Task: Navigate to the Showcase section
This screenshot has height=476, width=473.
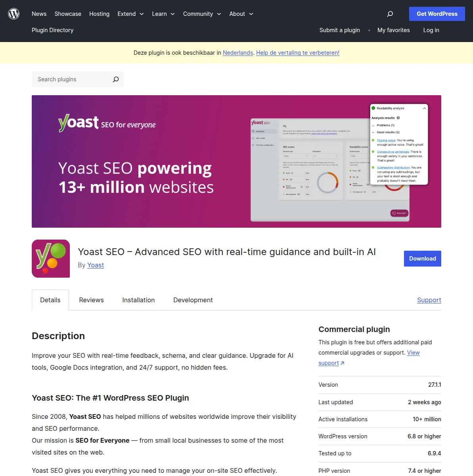Action: coord(67,14)
